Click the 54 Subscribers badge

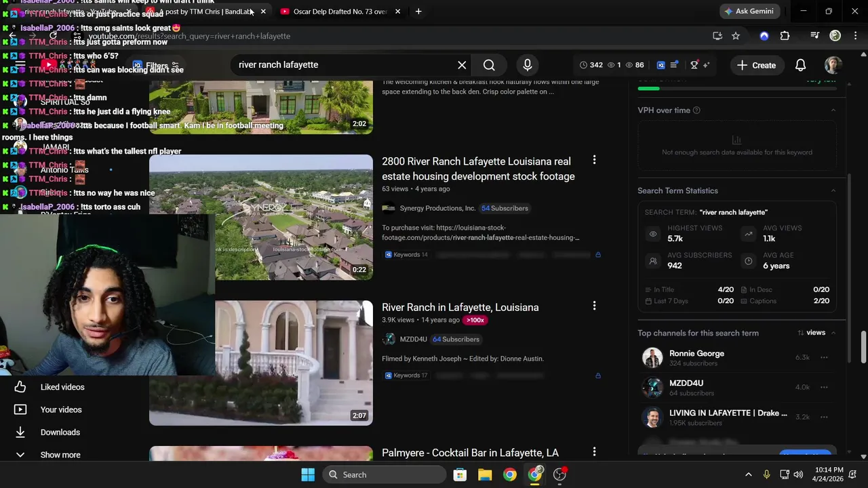(505, 208)
